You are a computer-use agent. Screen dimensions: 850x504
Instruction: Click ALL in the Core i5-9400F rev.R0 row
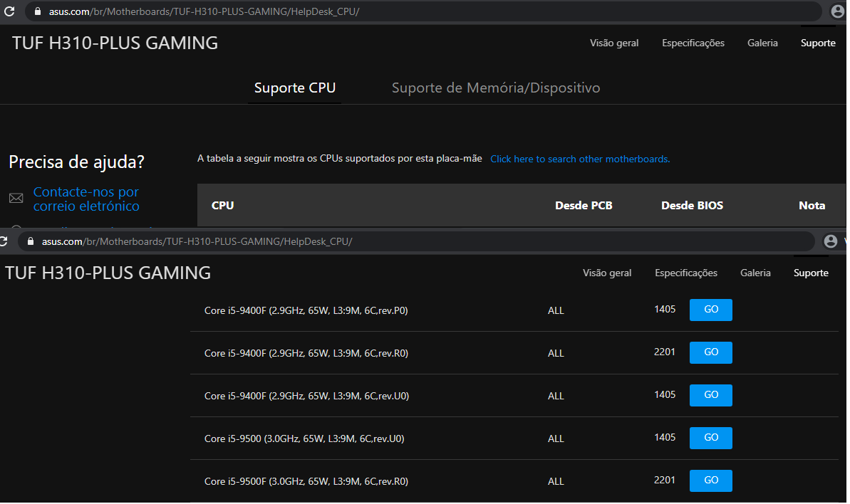pyautogui.click(x=556, y=353)
